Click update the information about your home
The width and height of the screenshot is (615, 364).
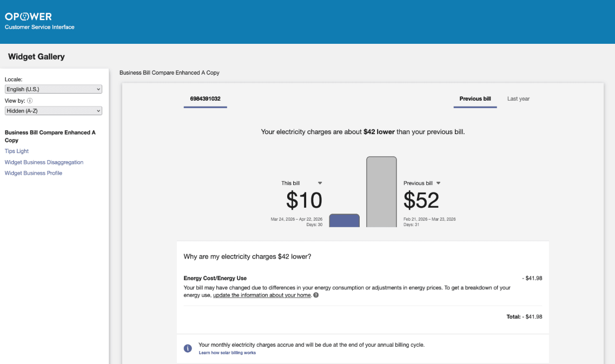pyautogui.click(x=262, y=295)
